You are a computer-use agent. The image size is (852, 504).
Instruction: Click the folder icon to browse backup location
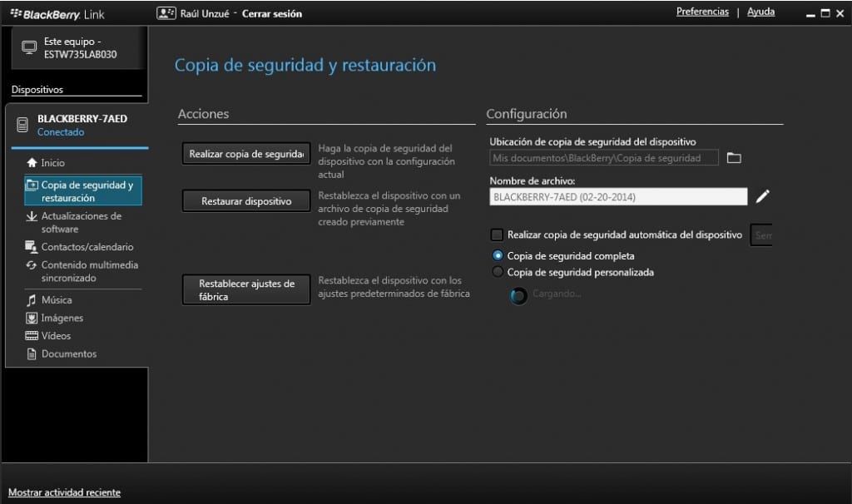click(x=734, y=158)
